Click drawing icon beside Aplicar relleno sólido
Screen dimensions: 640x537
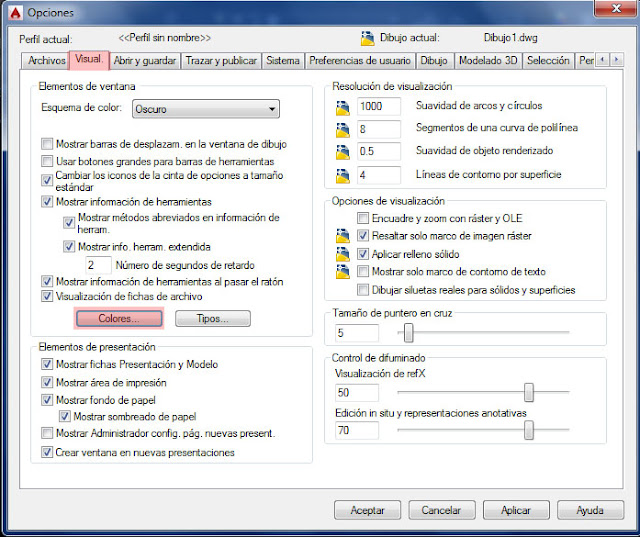tap(342, 254)
